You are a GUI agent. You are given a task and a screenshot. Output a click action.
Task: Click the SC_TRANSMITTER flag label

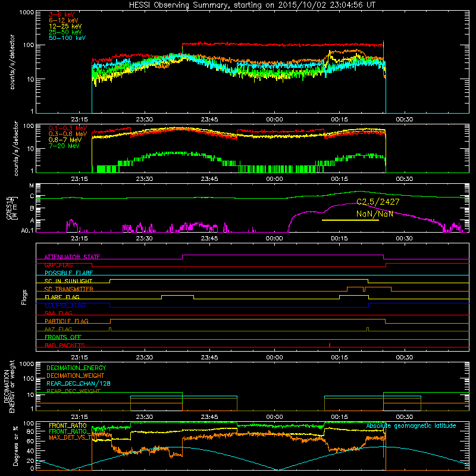pos(69,289)
